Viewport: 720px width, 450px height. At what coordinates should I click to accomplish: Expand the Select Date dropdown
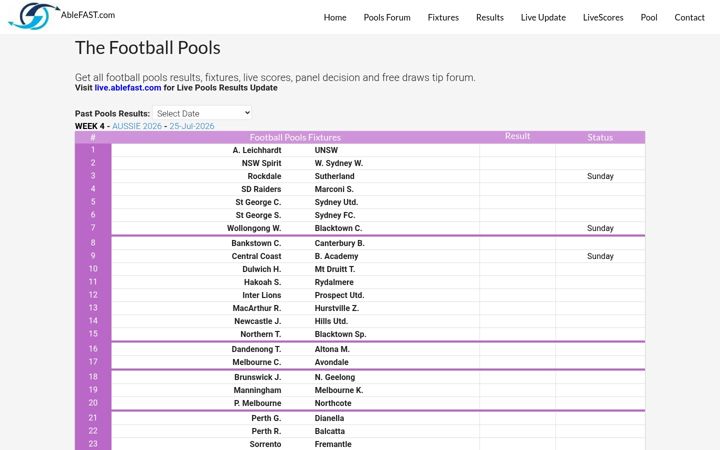click(x=202, y=113)
